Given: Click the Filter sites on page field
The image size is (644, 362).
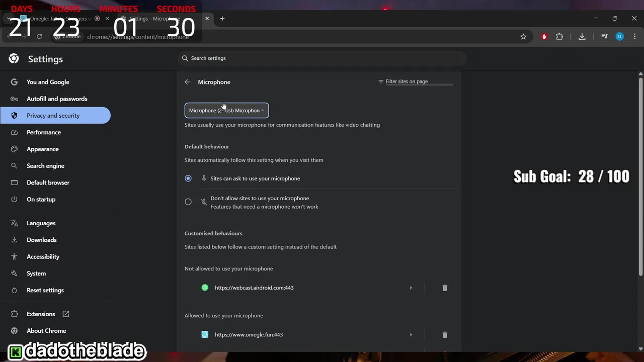Looking at the screenshot, I should coord(419,81).
